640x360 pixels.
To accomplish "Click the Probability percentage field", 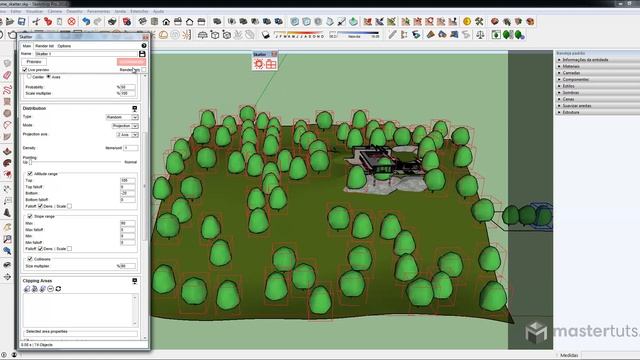I will [128, 87].
